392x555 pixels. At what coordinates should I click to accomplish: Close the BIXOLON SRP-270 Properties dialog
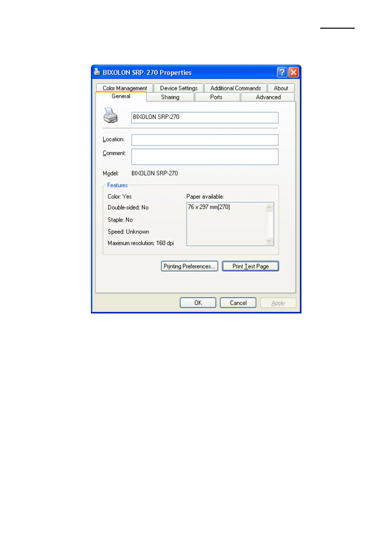294,72
